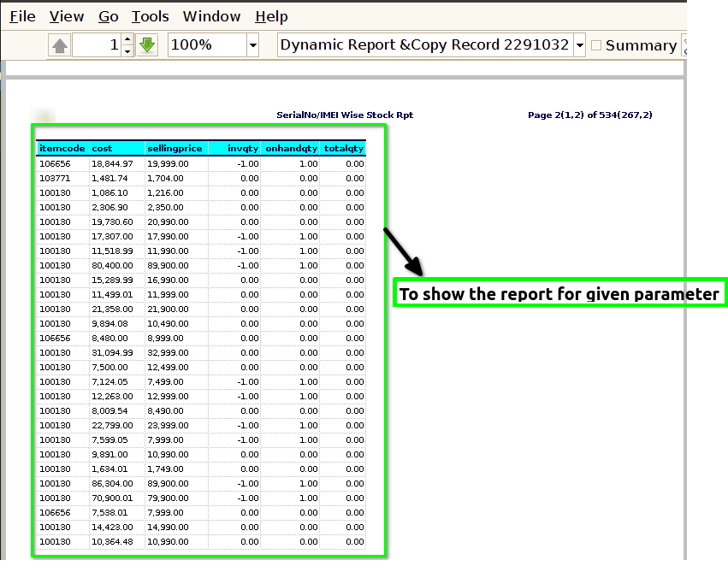This screenshot has width=728, height=572.
Task: Click the 100% zoom level field
Action: 207,45
